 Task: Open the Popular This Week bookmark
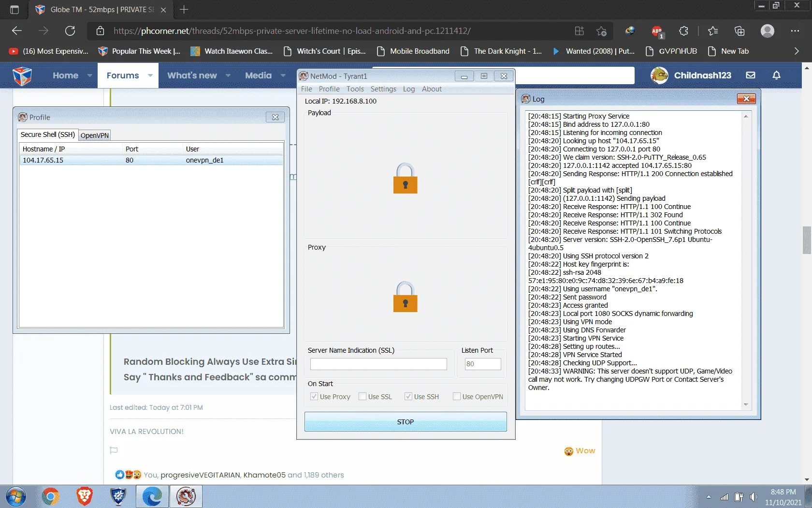click(139, 51)
